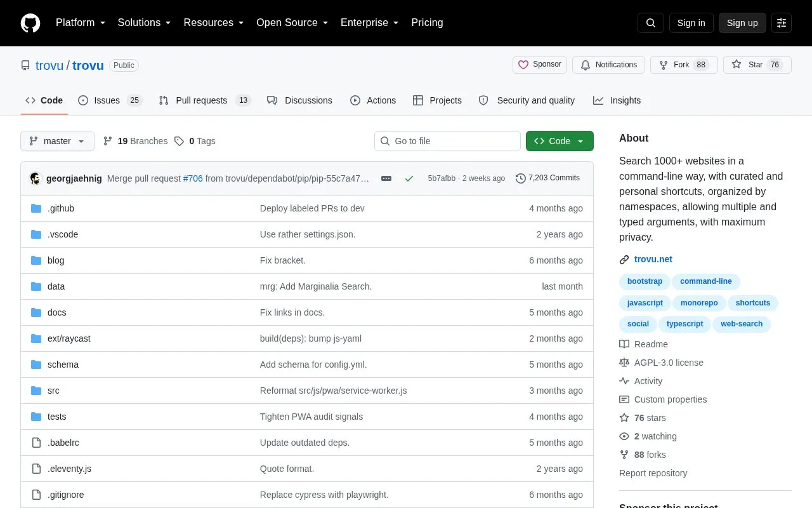Click the commit details ellipsis icon
This screenshot has height=508, width=812.
[386, 178]
